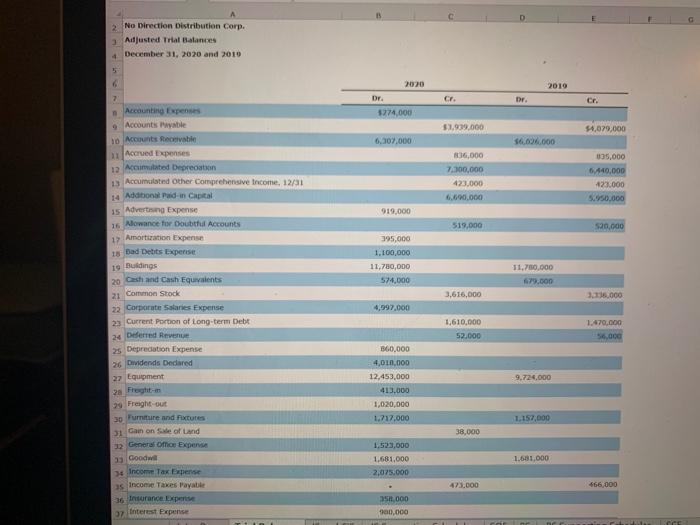Screen dimensions: 700x525
Task: Click the 2019 year heading cell
Action: pos(557,85)
